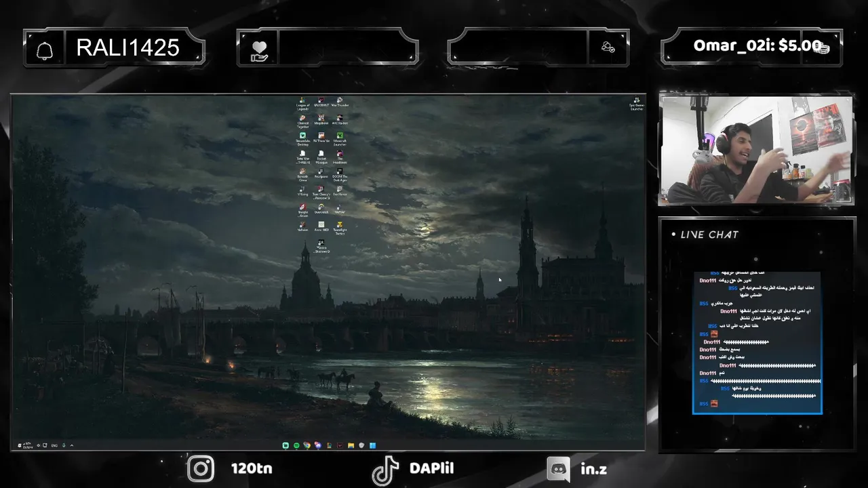Image resolution: width=868 pixels, height=488 pixels.
Task: Click the Discord logo in the footer
Action: tap(559, 468)
